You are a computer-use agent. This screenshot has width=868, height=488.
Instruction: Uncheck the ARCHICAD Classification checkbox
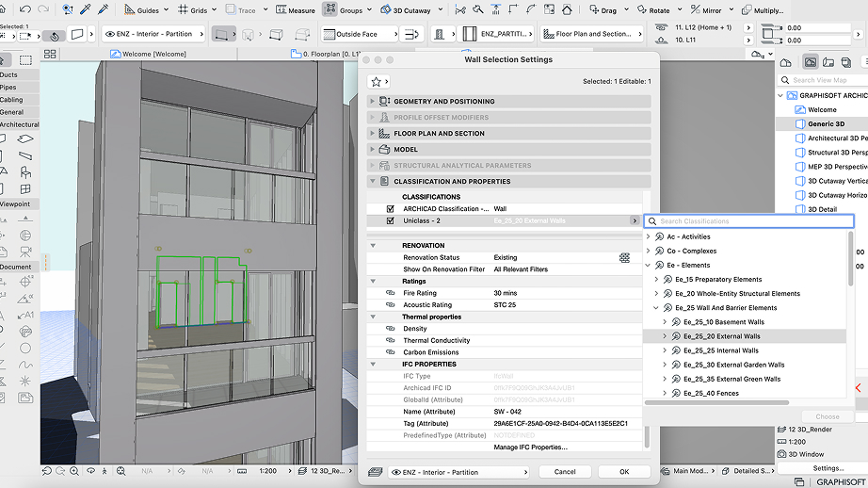tap(391, 208)
